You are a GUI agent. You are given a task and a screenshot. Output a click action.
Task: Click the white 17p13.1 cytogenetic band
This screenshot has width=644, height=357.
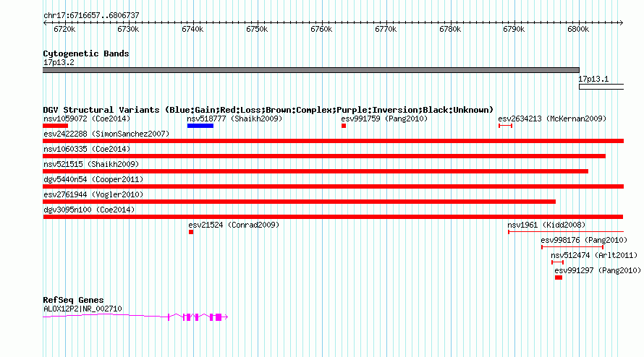tap(601, 87)
